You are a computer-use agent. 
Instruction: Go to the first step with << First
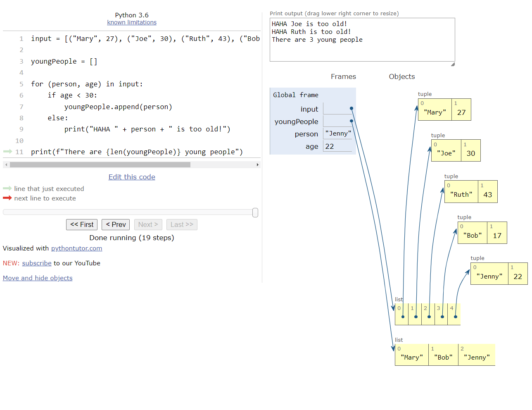[x=82, y=224]
